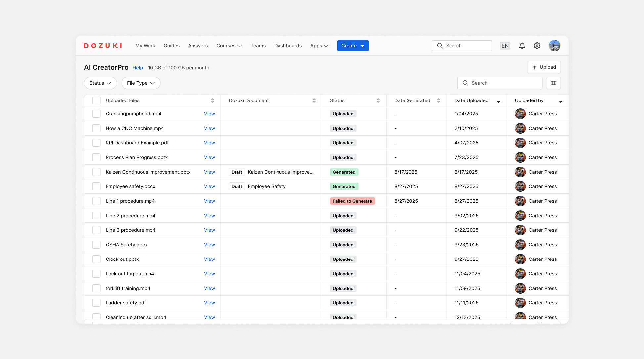Open the Create dropdown button
The height and width of the screenshot is (359, 644).
[x=353, y=46]
